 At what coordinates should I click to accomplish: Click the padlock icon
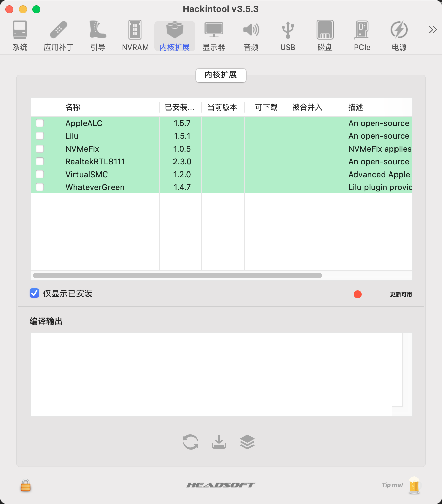click(26, 485)
